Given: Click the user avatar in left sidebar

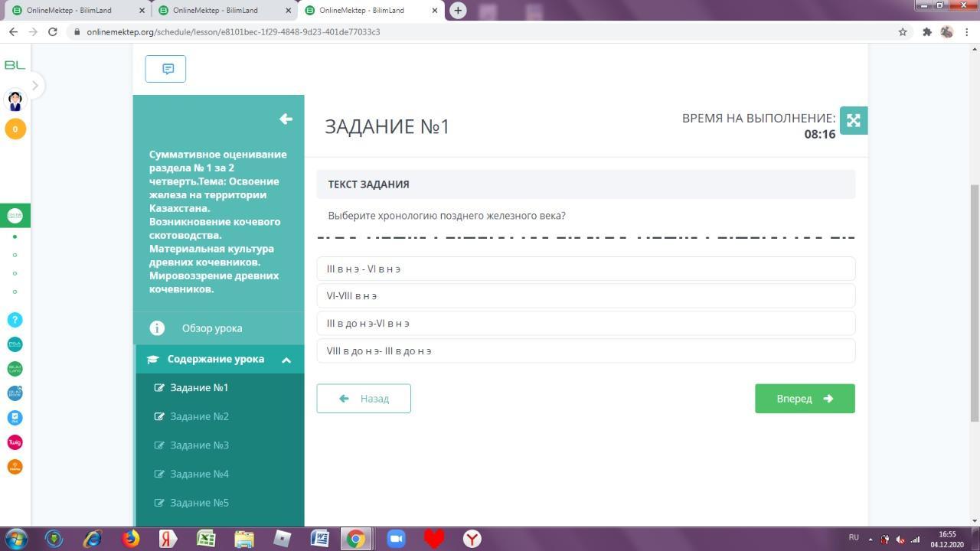Looking at the screenshot, I should [x=15, y=100].
